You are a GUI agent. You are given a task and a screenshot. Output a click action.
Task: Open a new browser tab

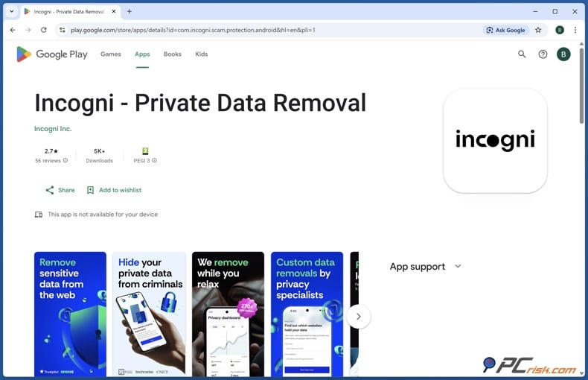(129, 11)
